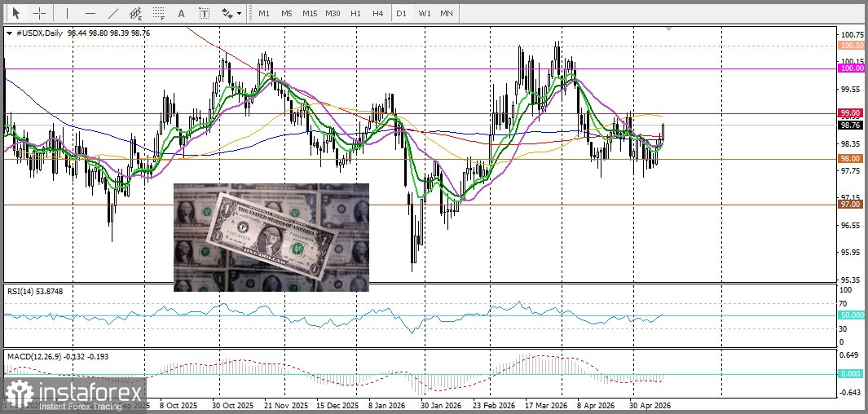Screen dimensions: 868x414
Task: Open the arrows objects tool
Action: 227,13
